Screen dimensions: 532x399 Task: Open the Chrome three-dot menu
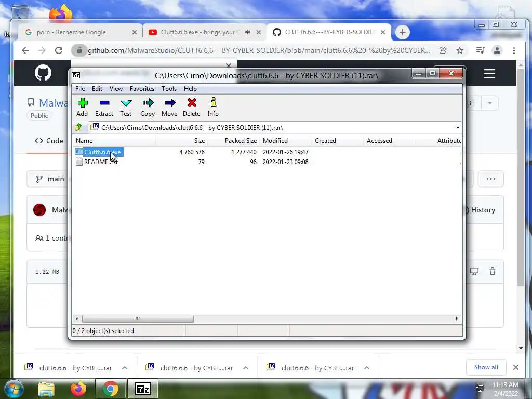pos(514,50)
